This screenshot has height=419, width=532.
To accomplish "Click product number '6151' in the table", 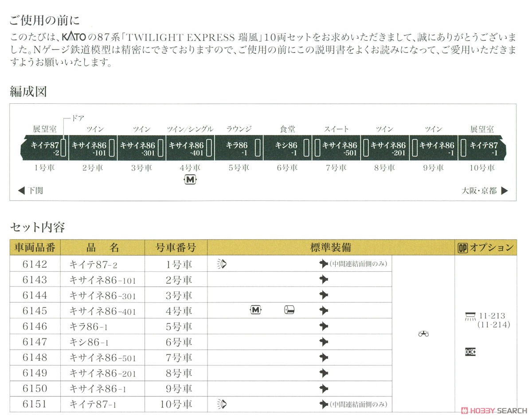I will [34, 404].
